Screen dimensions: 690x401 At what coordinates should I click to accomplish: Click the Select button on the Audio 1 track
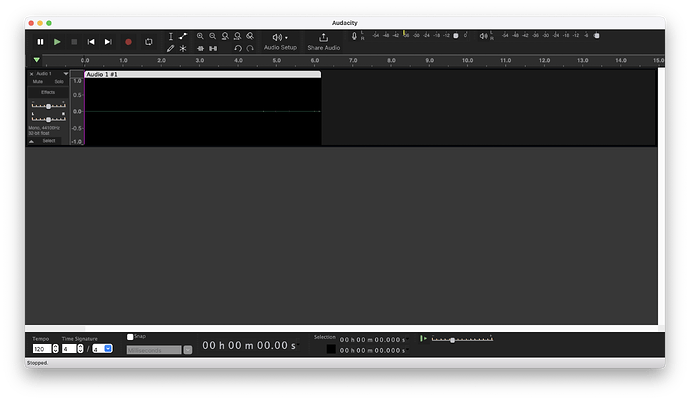point(49,141)
